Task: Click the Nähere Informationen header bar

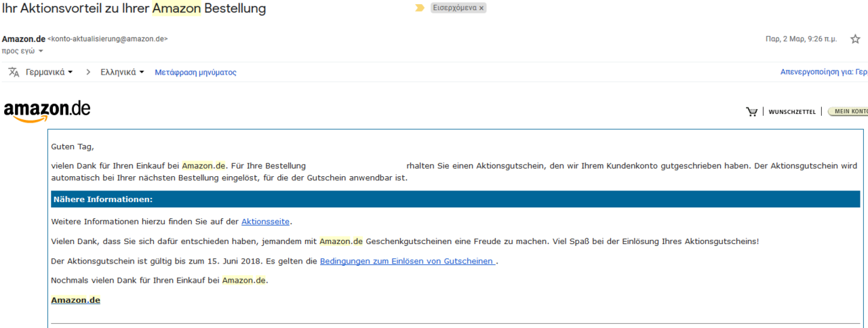Action: pos(455,199)
